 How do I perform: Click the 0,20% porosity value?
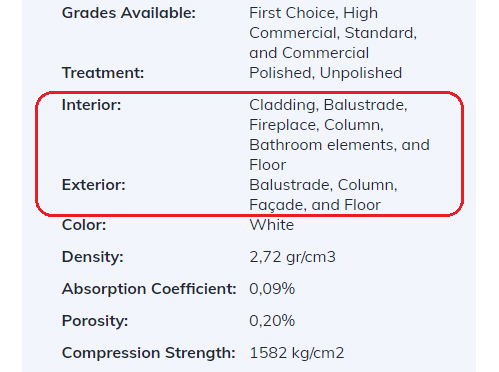272,321
